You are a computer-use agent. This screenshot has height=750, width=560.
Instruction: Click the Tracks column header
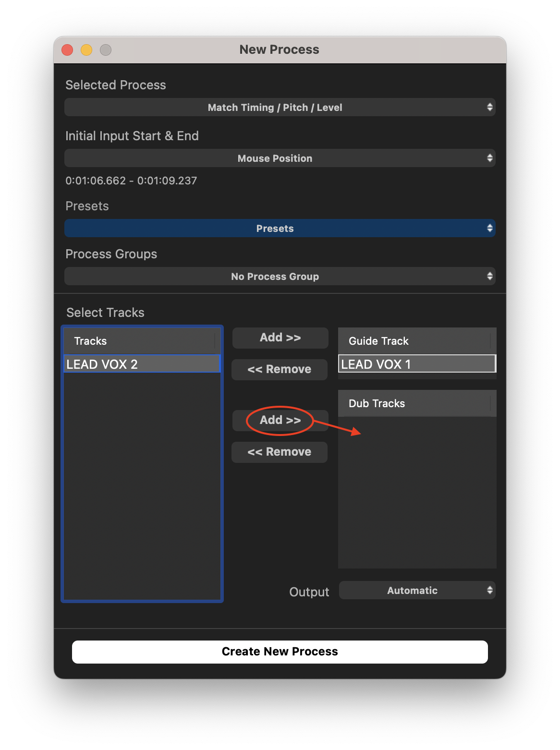(x=139, y=341)
